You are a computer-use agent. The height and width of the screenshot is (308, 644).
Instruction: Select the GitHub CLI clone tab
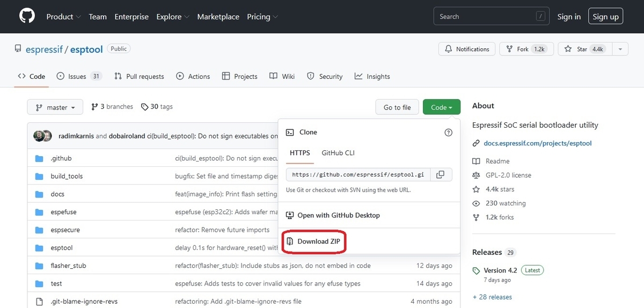click(338, 153)
